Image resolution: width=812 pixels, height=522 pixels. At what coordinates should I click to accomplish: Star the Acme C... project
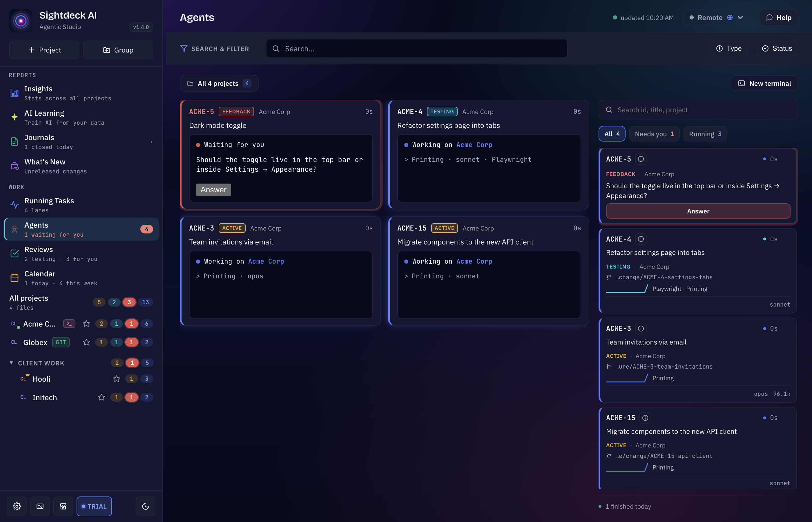[86, 324]
